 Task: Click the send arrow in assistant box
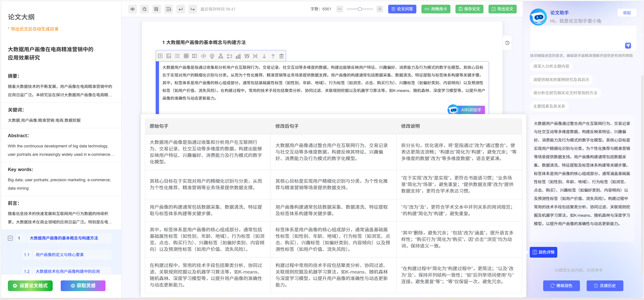(x=628, y=45)
